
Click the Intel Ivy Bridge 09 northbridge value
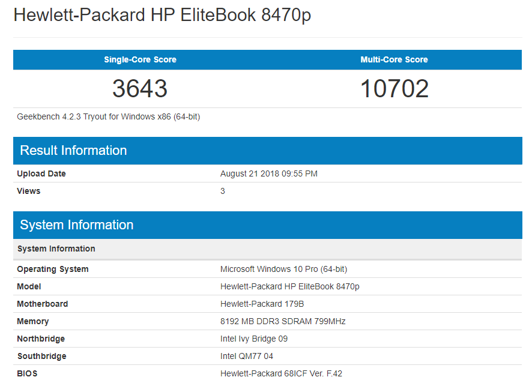point(253,339)
